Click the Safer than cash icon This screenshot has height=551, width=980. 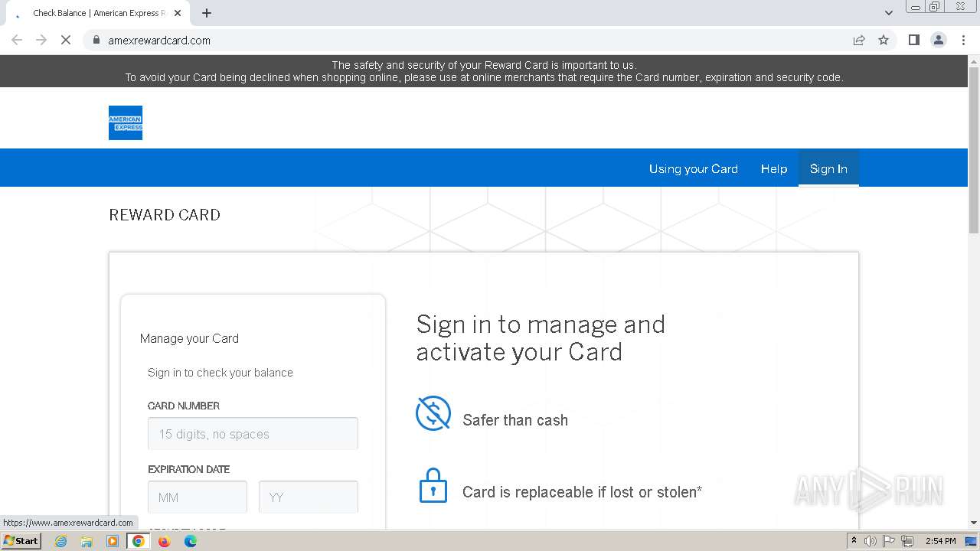coord(433,413)
